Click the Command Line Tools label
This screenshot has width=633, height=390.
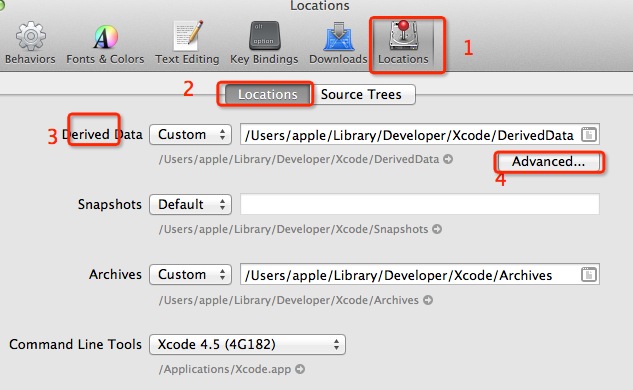[x=75, y=344]
